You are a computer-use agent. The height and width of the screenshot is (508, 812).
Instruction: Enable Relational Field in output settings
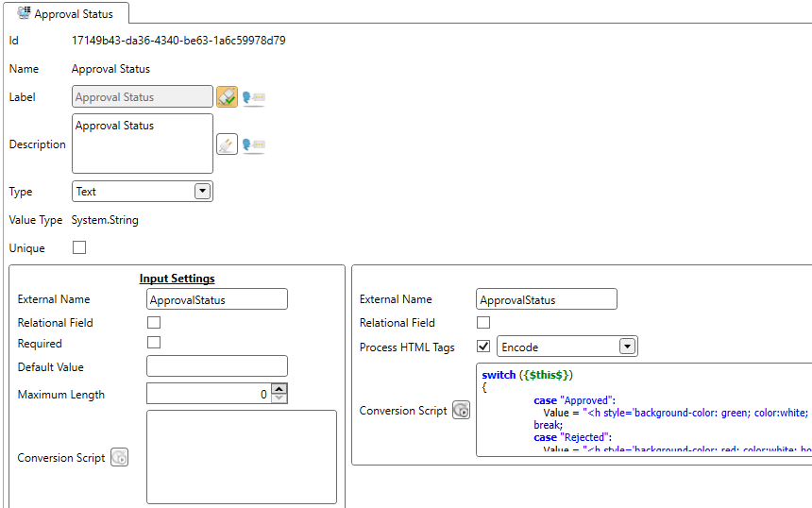483,323
